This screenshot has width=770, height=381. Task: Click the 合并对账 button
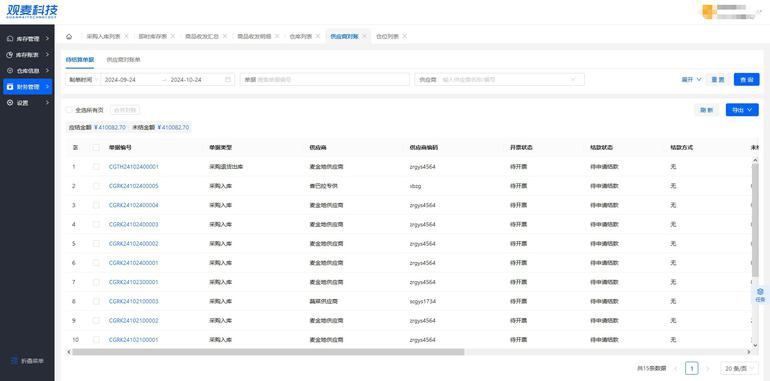(x=125, y=110)
